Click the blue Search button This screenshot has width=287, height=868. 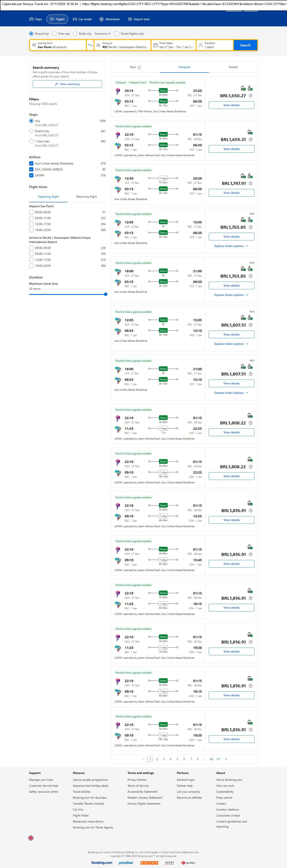pyautogui.click(x=245, y=45)
